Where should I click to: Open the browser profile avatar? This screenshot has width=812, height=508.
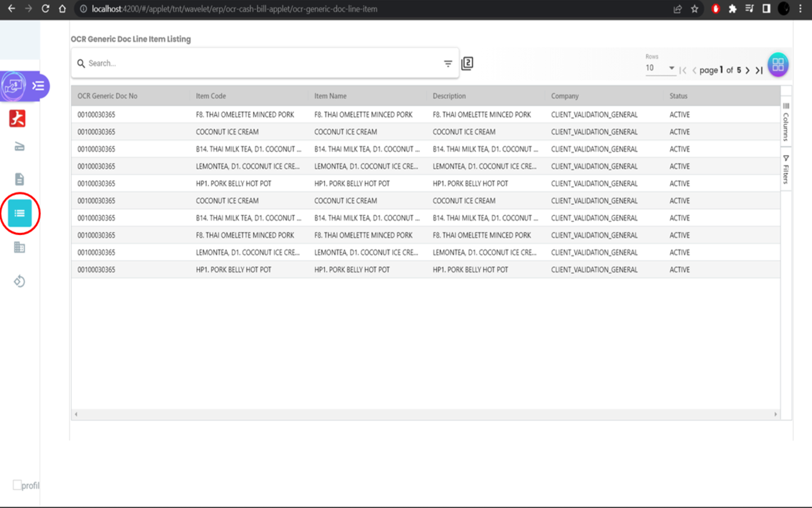click(x=784, y=9)
